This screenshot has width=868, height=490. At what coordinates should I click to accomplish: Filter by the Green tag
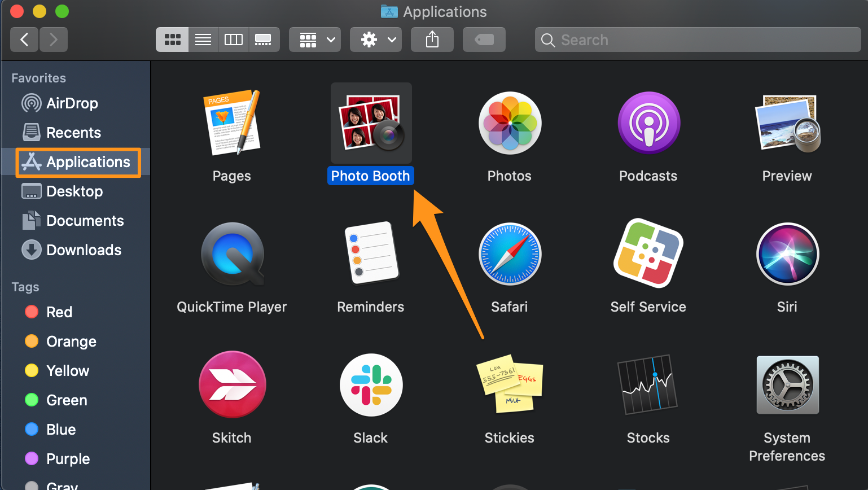[75, 400]
